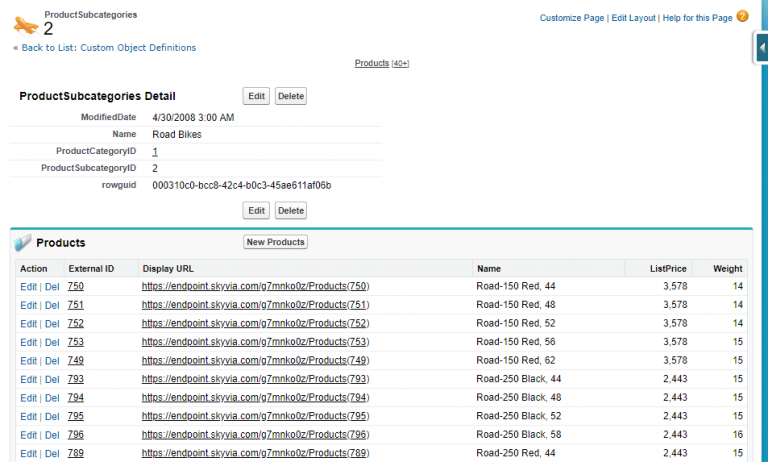Click the Products section folder icon

click(x=23, y=243)
